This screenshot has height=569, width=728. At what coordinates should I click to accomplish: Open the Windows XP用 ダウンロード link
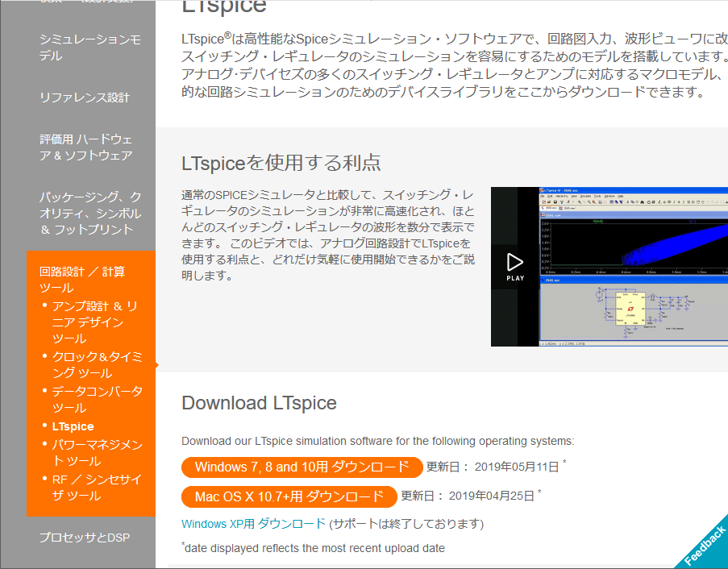point(254,524)
